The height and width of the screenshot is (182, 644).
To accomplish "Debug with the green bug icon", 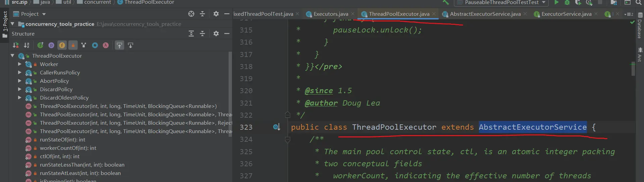I will pyautogui.click(x=567, y=2).
